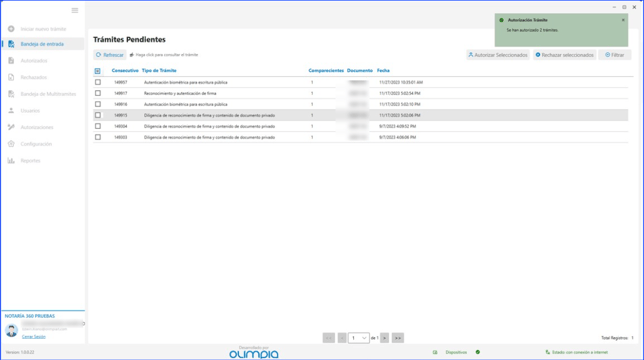644x360 pixels.
Task: Check the box for trámite 149004
Action: coord(98,126)
